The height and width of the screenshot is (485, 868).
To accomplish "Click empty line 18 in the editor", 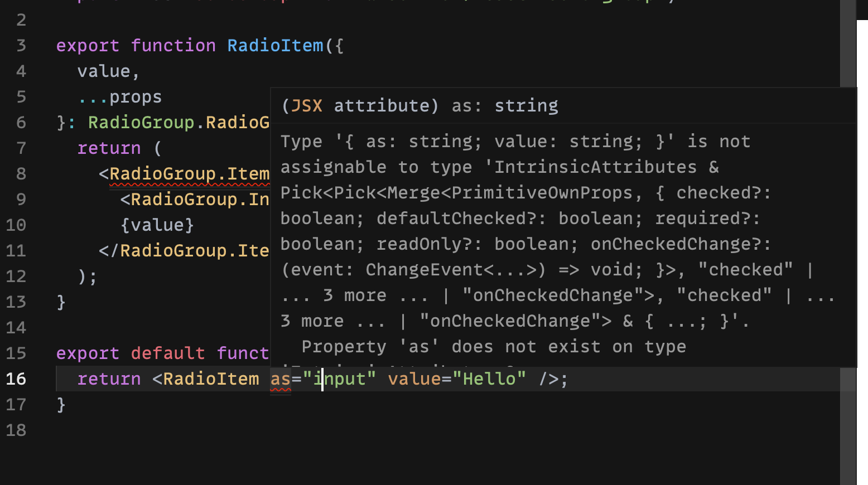I will 167,430.
